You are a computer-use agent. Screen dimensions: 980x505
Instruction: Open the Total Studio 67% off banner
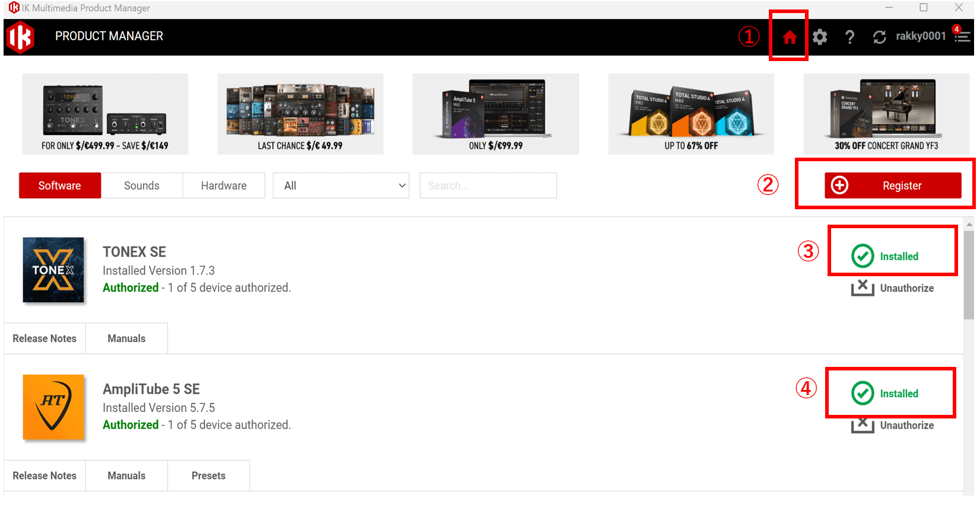coord(691,114)
